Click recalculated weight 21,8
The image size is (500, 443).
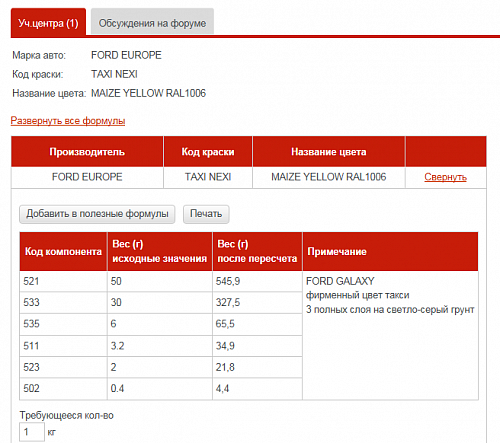pos(225,367)
